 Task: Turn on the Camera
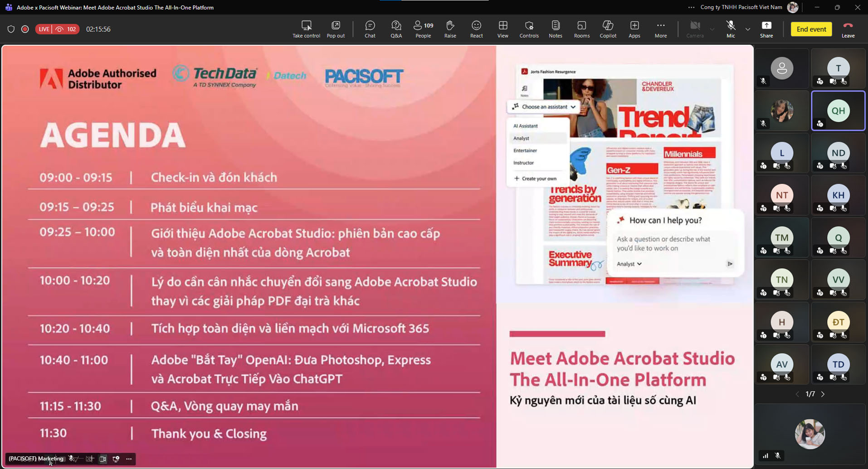(x=694, y=29)
